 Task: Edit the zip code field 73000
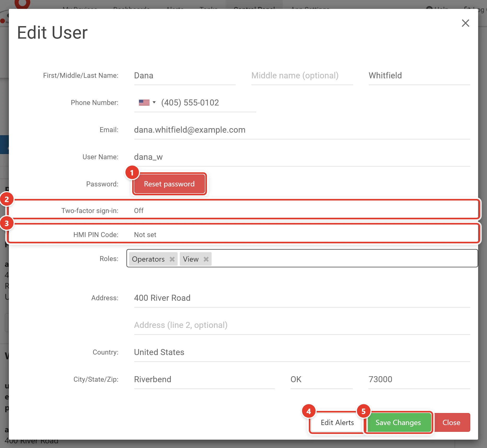click(x=419, y=380)
